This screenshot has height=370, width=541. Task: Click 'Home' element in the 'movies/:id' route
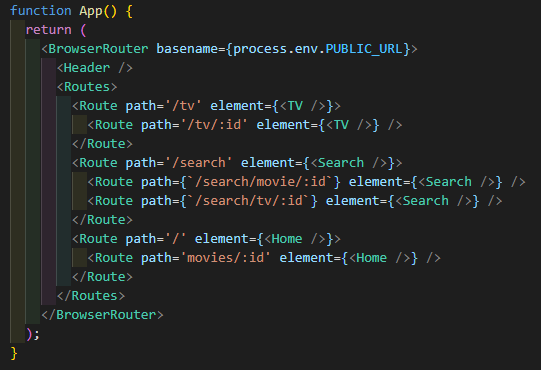(x=371, y=257)
